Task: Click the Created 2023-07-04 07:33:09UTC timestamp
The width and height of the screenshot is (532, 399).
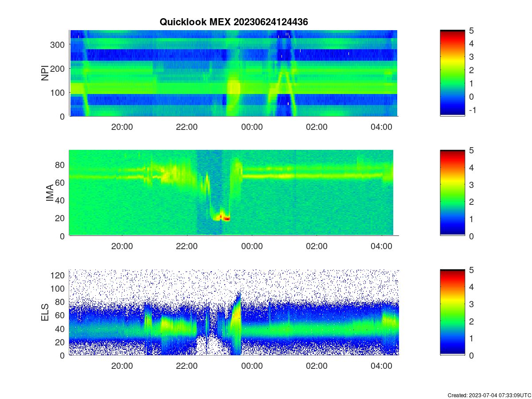Action: tap(489, 395)
